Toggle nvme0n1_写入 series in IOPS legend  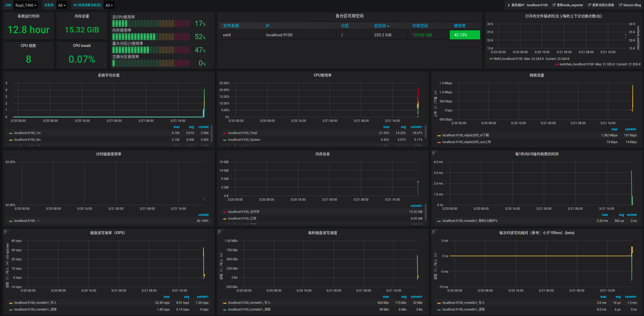tap(35, 303)
